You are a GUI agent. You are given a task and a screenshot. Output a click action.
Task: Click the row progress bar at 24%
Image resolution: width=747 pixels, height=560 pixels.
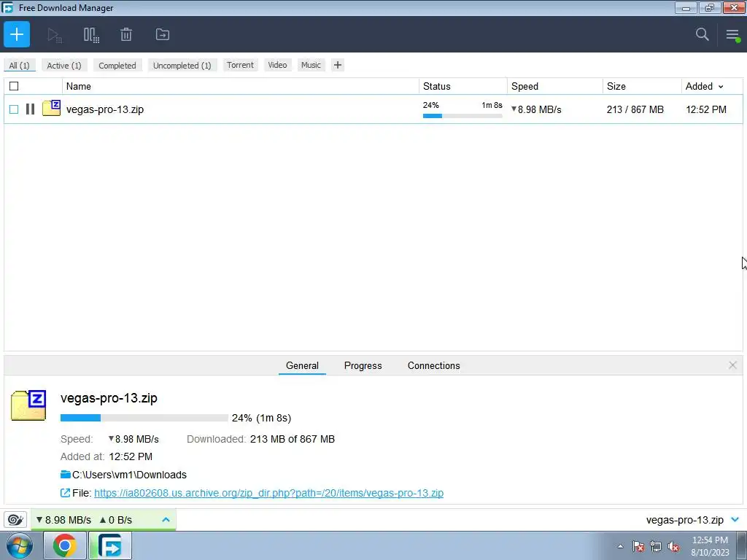(462, 116)
